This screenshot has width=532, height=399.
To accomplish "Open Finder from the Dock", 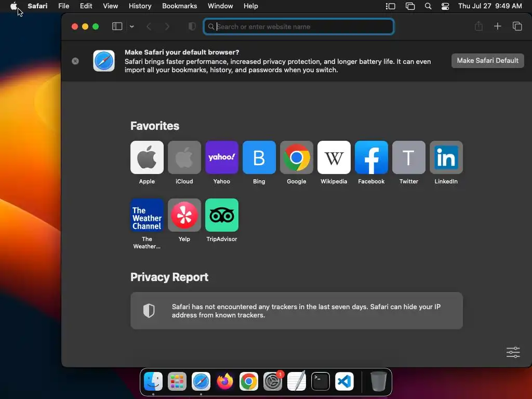I will pos(153,381).
